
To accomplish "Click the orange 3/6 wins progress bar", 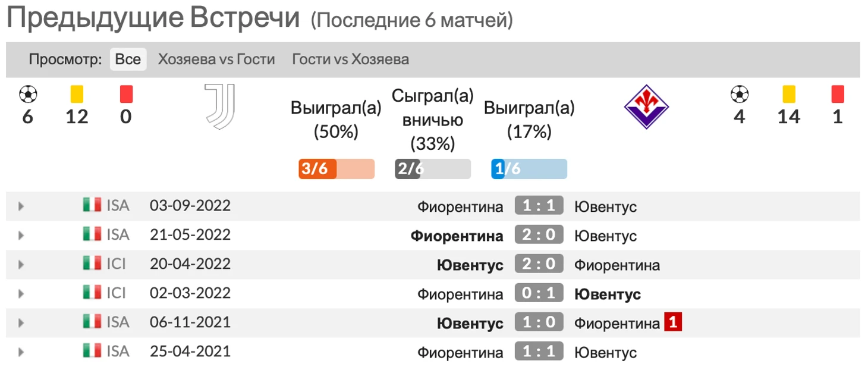I will coord(336,169).
